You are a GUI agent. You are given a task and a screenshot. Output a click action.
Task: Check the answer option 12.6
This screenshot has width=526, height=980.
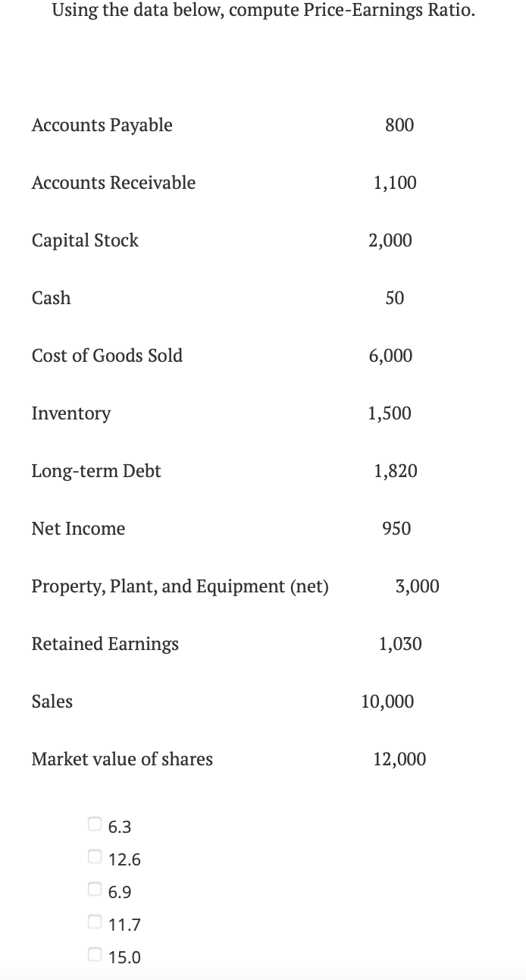pos(94,856)
